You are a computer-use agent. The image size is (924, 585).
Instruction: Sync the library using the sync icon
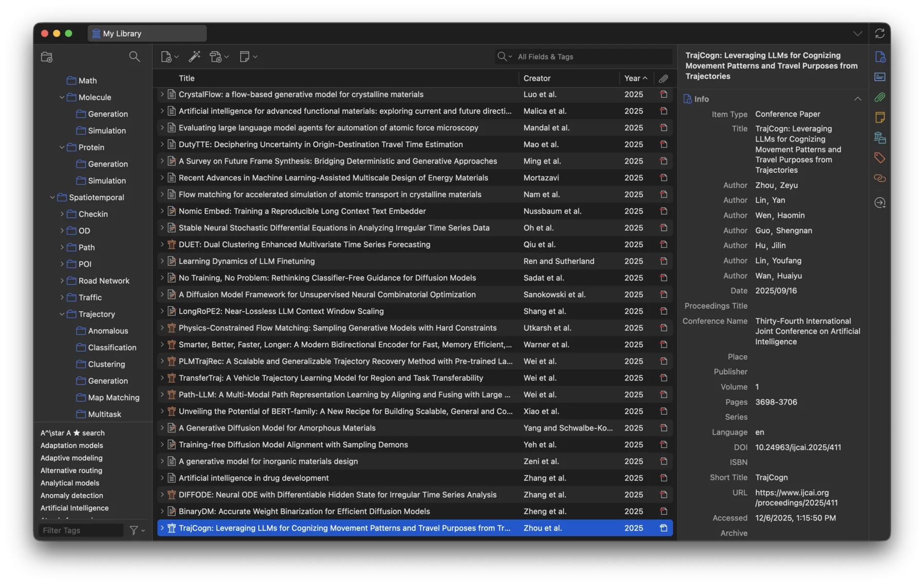coord(880,33)
